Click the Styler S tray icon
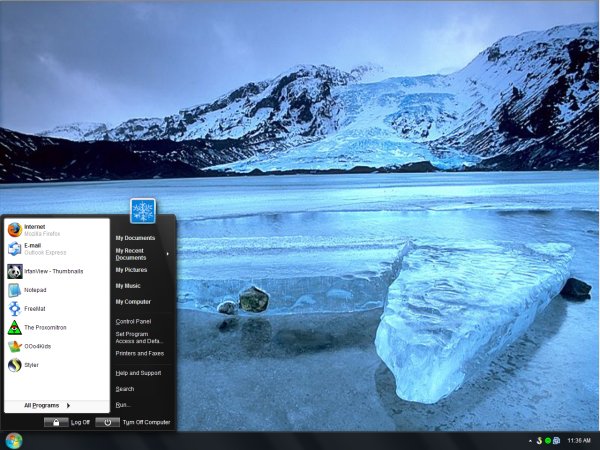The width and height of the screenshot is (600, 450). point(540,441)
